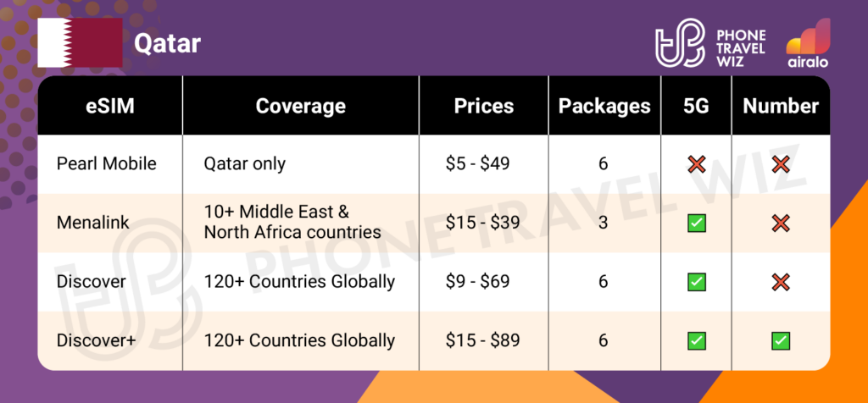Image resolution: width=868 pixels, height=403 pixels.
Task: Click the $9 - $69 price for Discover
Action: point(478,281)
